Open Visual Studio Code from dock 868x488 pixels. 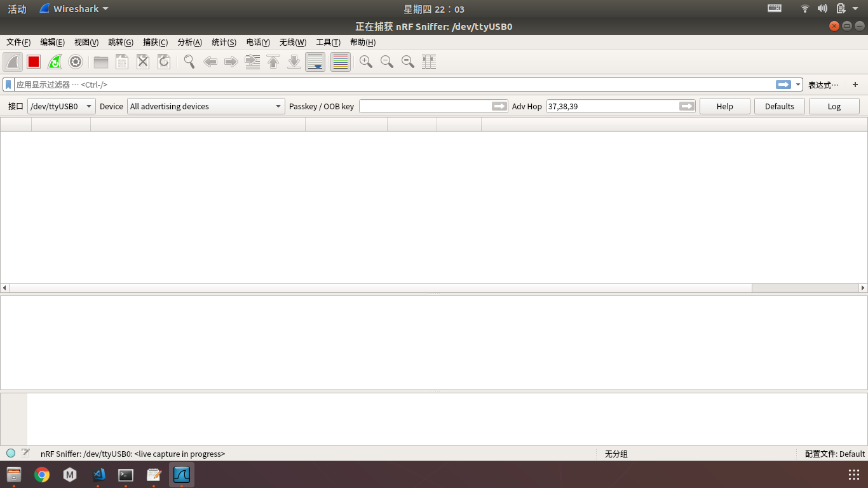tap(98, 475)
